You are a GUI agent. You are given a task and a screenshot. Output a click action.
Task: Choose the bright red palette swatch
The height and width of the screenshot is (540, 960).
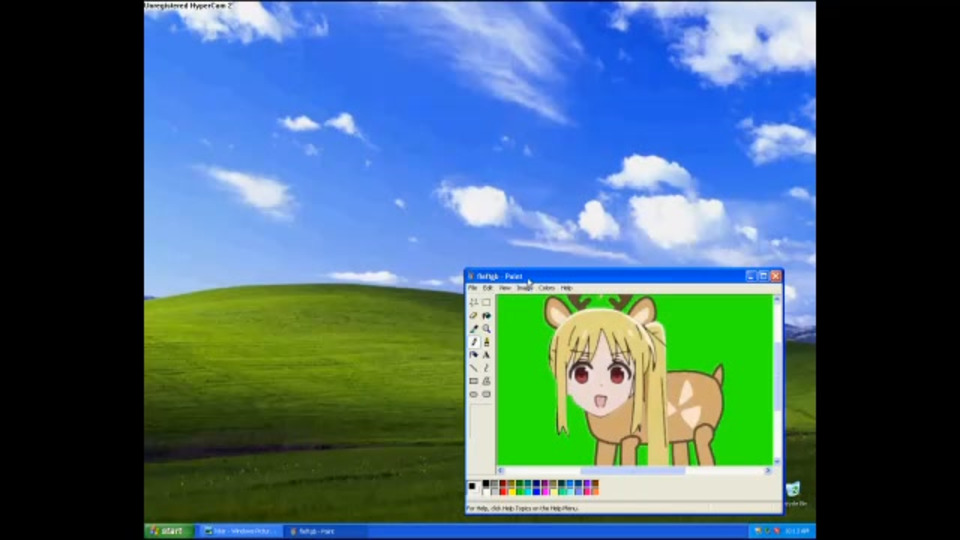(503, 492)
